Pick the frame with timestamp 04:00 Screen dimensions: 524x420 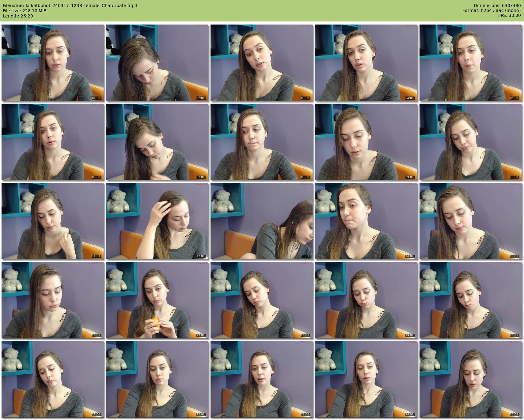(x=366, y=63)
